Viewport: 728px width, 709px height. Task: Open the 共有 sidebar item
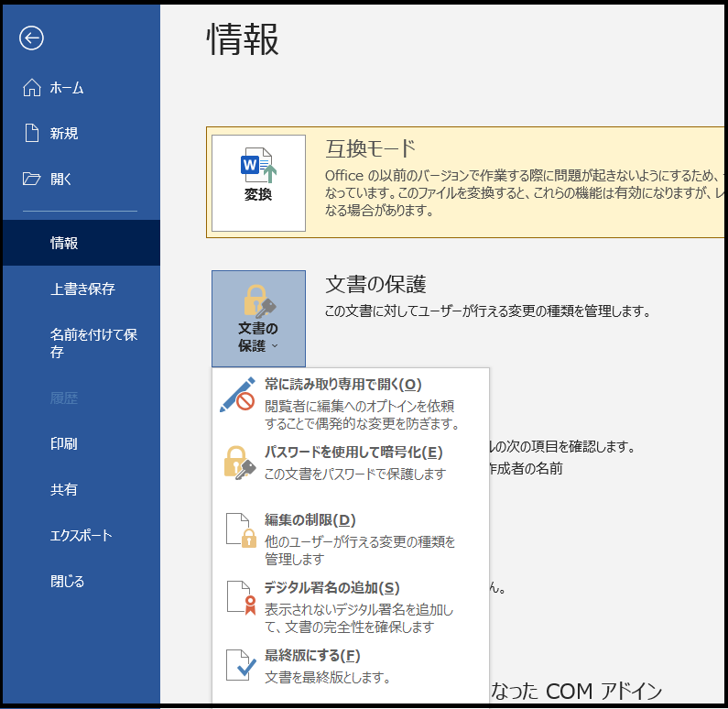[64, 490]
